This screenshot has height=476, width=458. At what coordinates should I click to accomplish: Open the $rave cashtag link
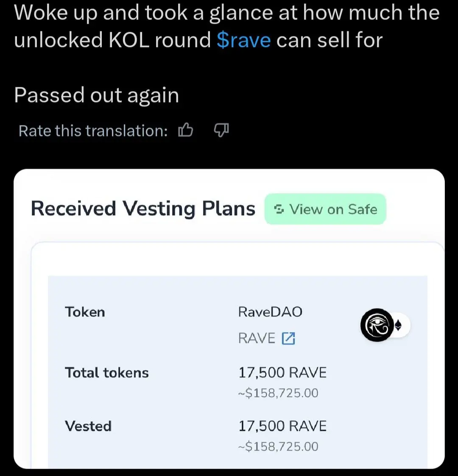(243, 40)
